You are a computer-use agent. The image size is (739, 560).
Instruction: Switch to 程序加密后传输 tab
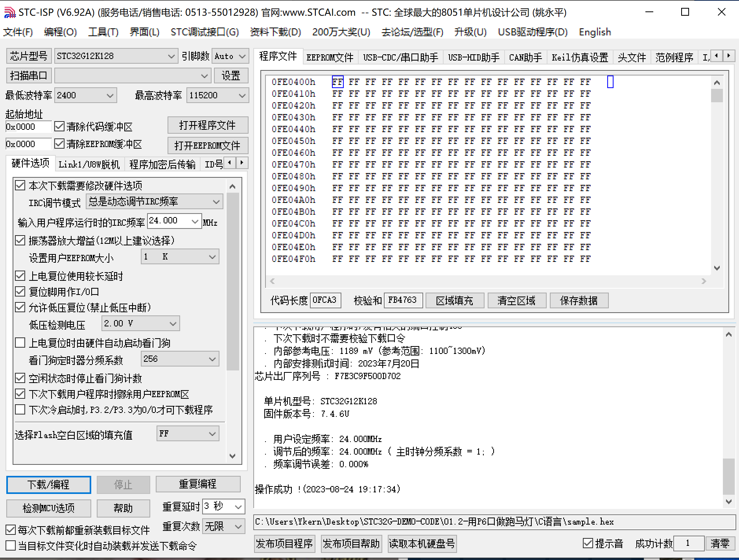click(x=162, y=164)
